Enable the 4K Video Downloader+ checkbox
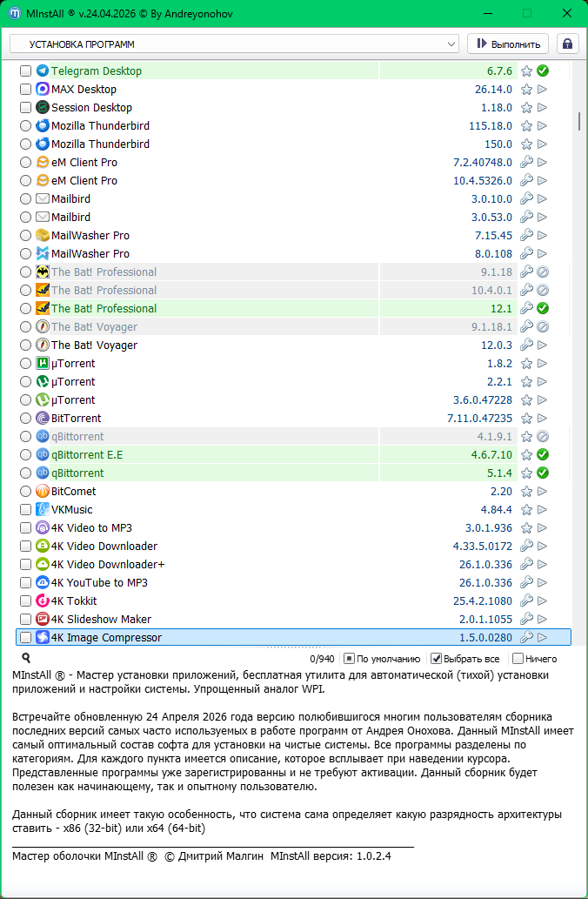The height and width of the screenshot is (899, 588). [x=26, y=565]
